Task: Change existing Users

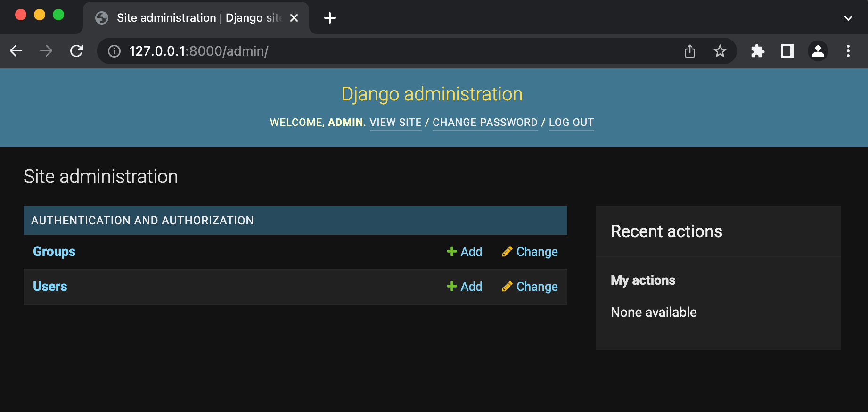Action: tap(530, 287)
